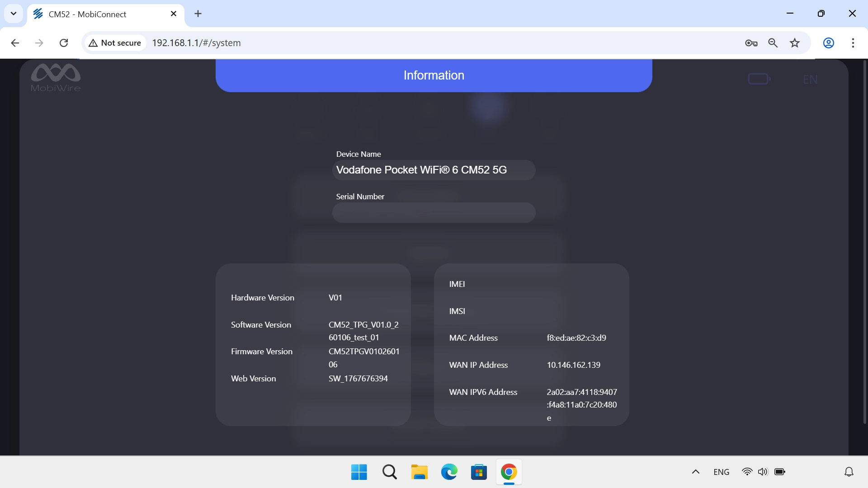Reload the router page
Image resolution: width=868 pixels, height=488 pixels.
[64, 42]
